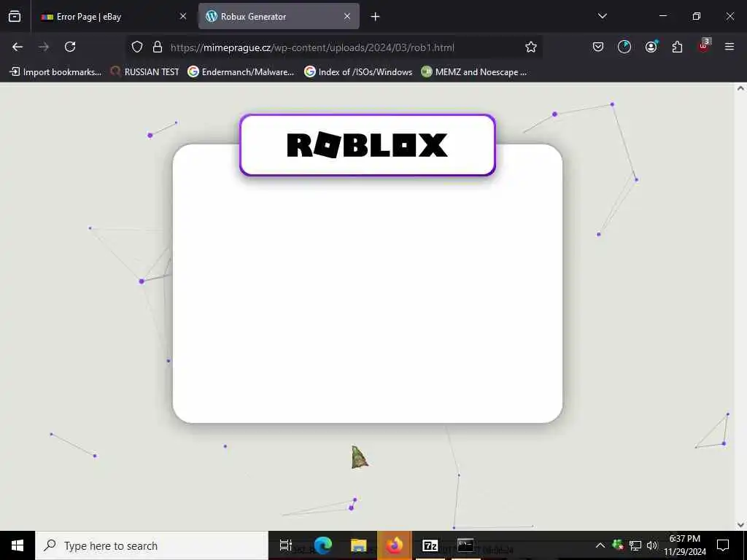Open volume control speaker icon
Screen dimensions: 747x560
coord(651,545)
